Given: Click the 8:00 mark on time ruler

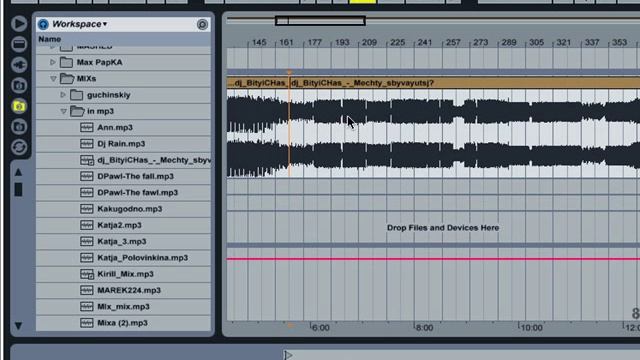Looking at the screenshot, I should [x=424, y=328].
